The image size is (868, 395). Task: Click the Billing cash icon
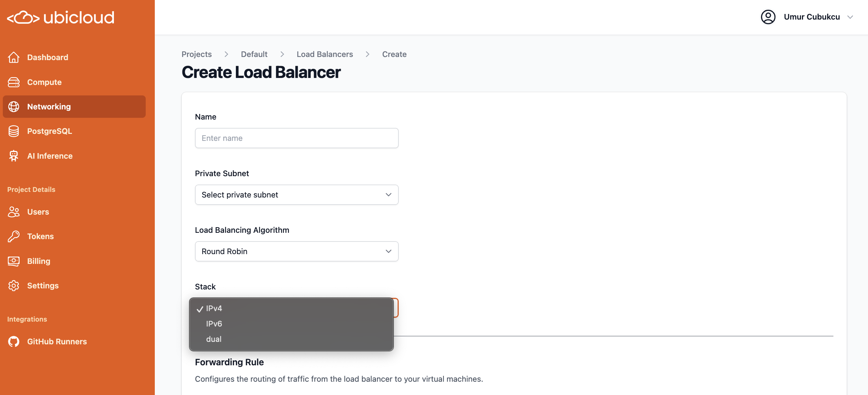[14, 261]
